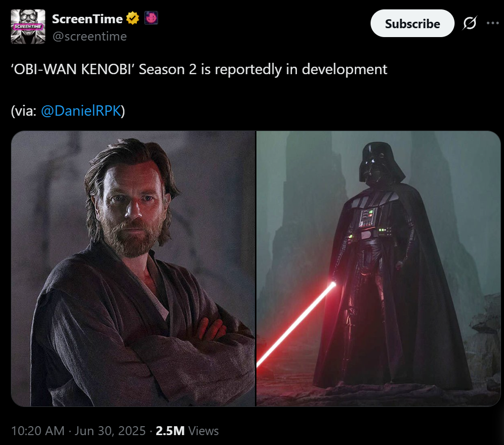Open the ScreenTime profile avatar
The image size is (504, 445).
28,27
